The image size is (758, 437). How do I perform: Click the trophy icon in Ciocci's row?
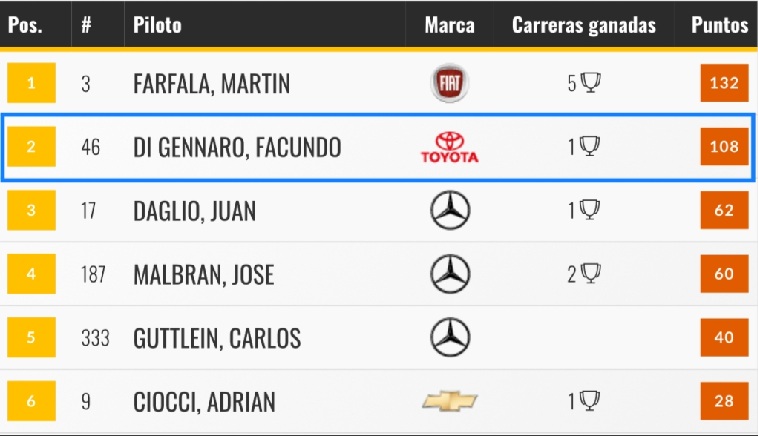pos(590,401)
